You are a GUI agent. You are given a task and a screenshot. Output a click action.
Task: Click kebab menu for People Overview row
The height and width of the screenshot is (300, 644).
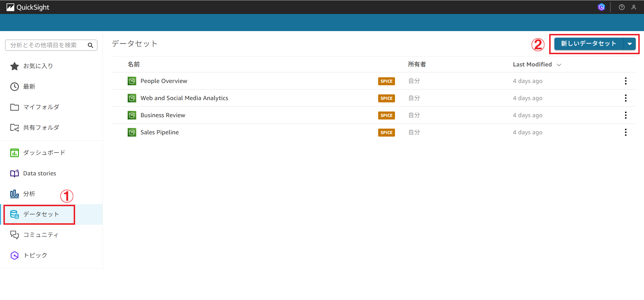point(625,81)
